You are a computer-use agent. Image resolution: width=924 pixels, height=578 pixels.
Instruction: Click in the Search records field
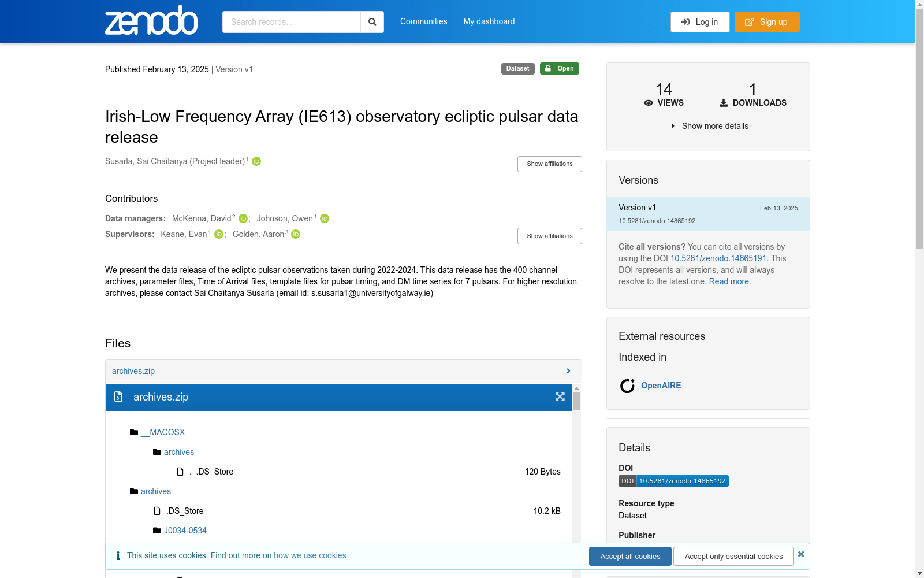click(291, 22)
